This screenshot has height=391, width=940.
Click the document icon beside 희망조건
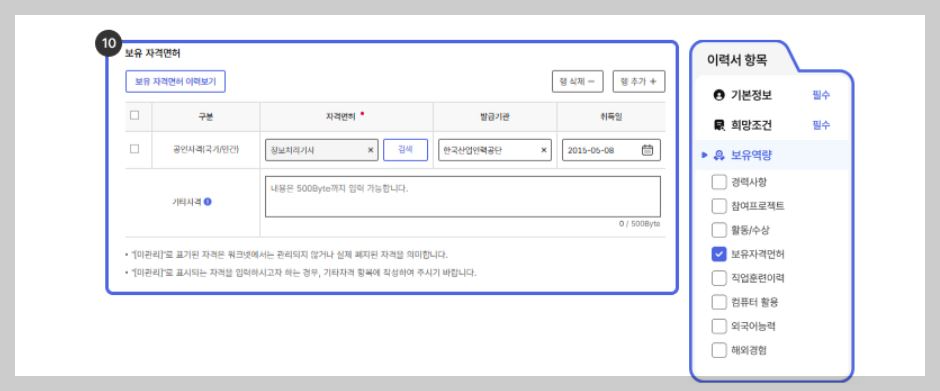(719, 125)
